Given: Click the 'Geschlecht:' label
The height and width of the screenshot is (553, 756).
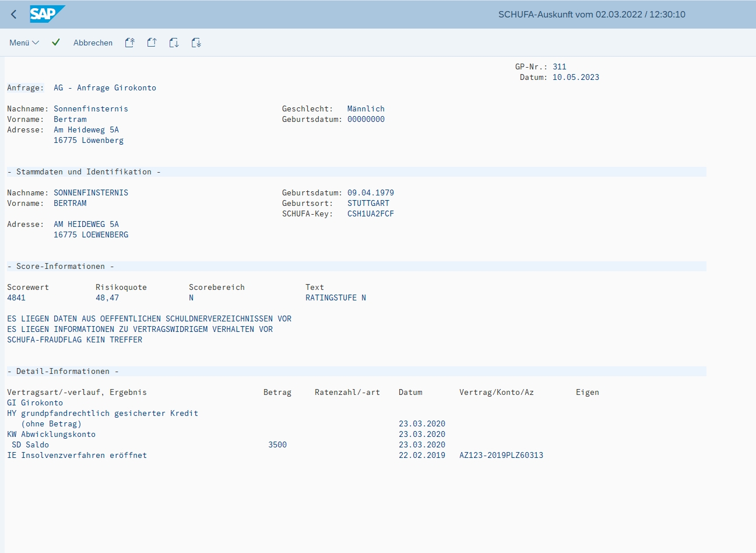Looking at the screenshot, I should 308,108.
